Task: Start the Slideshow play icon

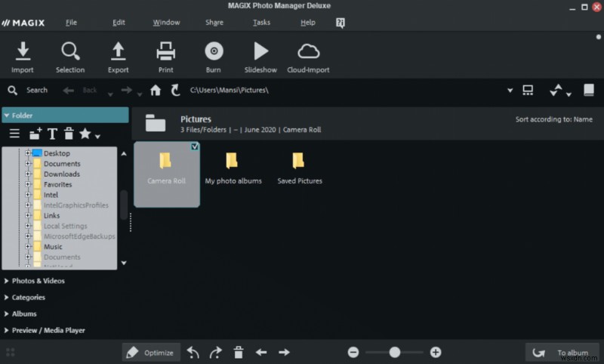Action: tap(260, 51)
